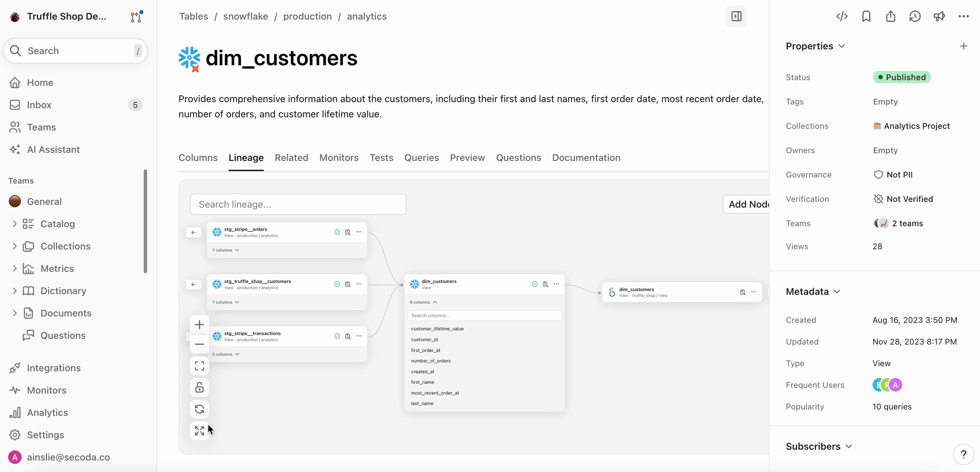980x472 pixels.
Task: Click the Search lineage input field
Action: 298,204
